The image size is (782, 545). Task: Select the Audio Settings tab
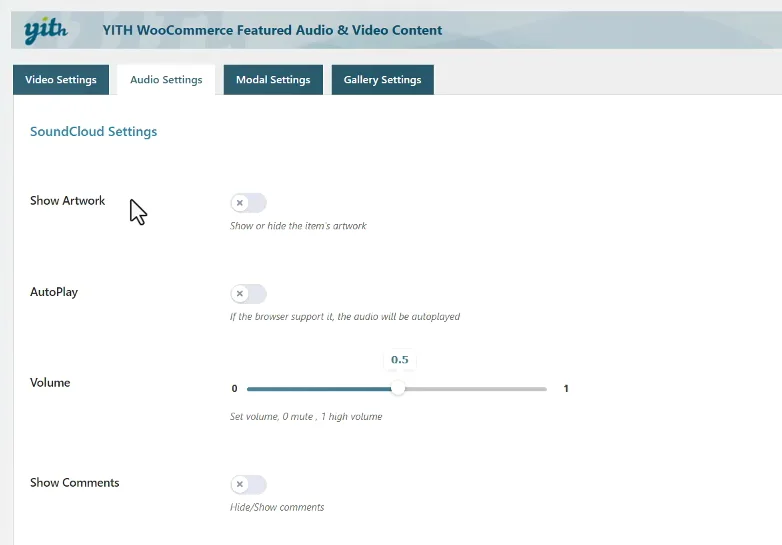166,80
